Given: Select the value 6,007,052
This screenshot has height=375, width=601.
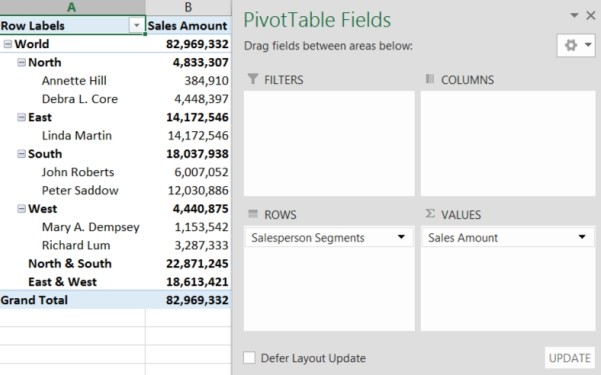Looking at the screenshot, I should click(201, 173).
